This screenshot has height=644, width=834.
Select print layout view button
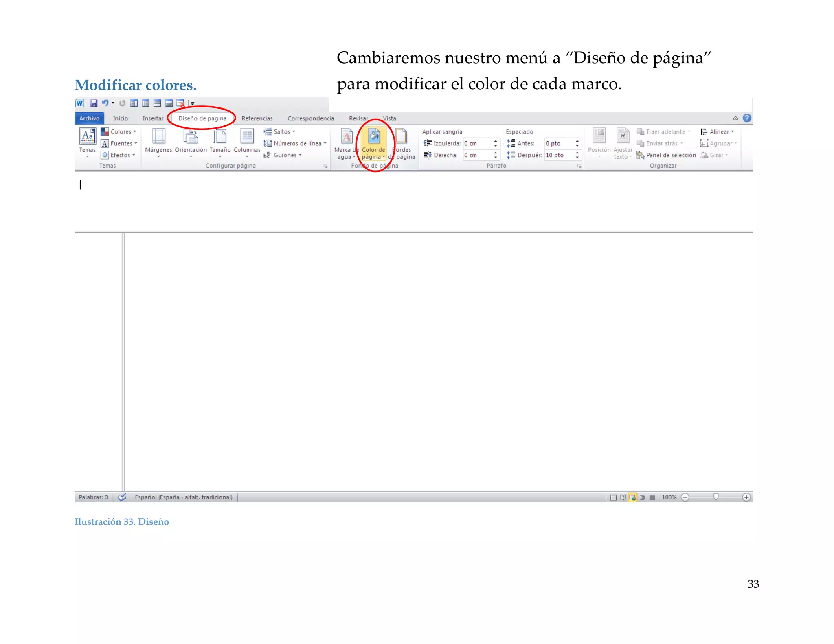point(613,497)
